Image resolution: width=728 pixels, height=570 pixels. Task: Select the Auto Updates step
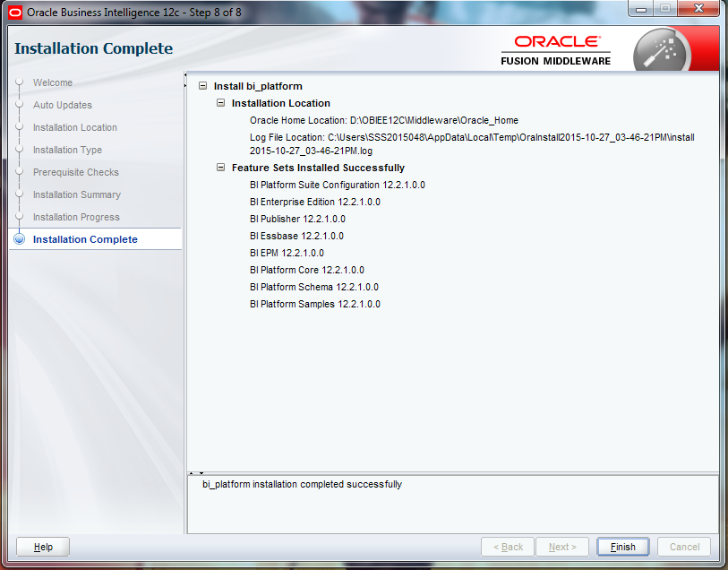[x=62, y=105]
